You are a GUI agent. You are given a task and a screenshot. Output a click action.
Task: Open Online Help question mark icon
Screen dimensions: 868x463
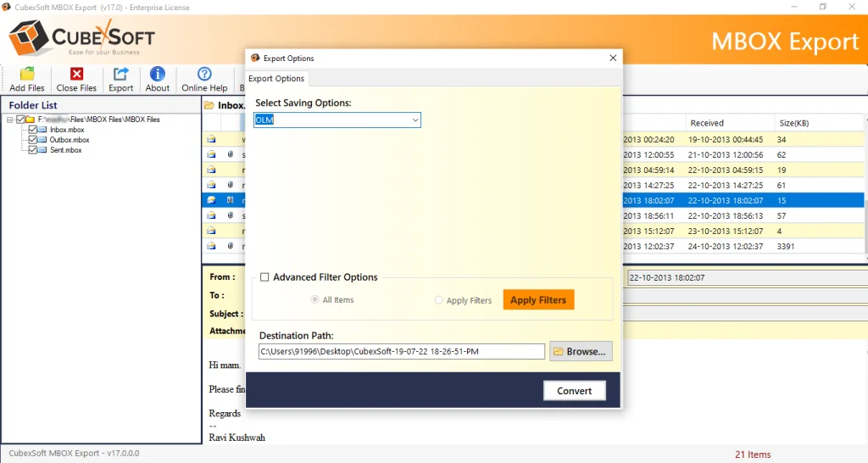click(204, 74)
